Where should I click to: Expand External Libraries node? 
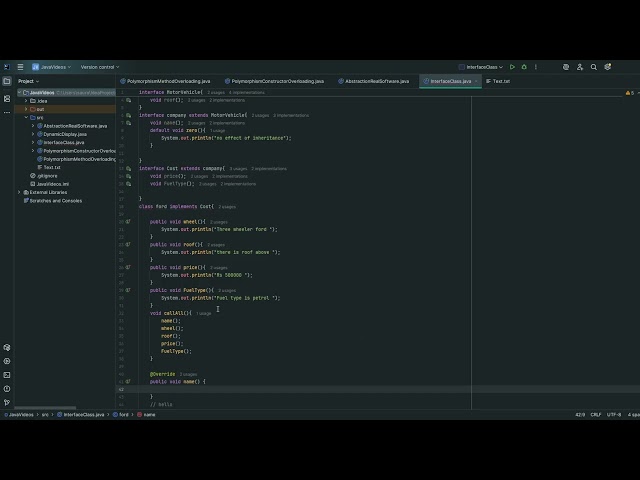19,192
